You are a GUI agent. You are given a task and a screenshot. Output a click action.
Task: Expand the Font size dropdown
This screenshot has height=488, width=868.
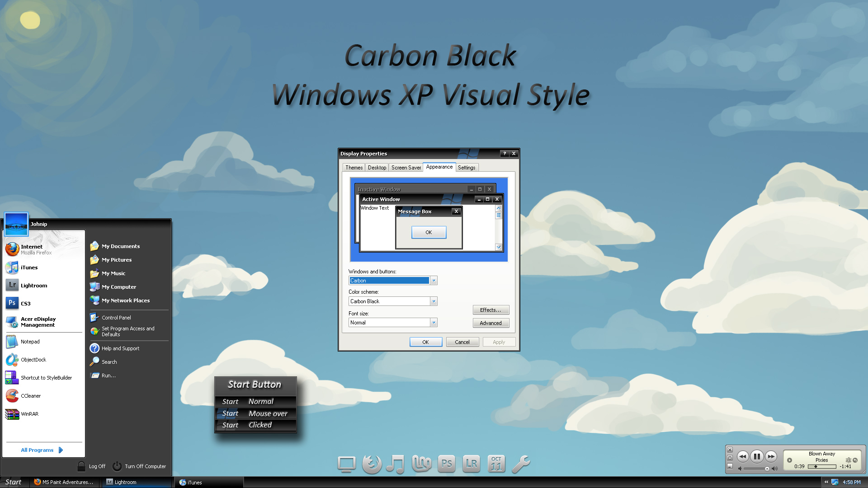[x=433, y=322]
